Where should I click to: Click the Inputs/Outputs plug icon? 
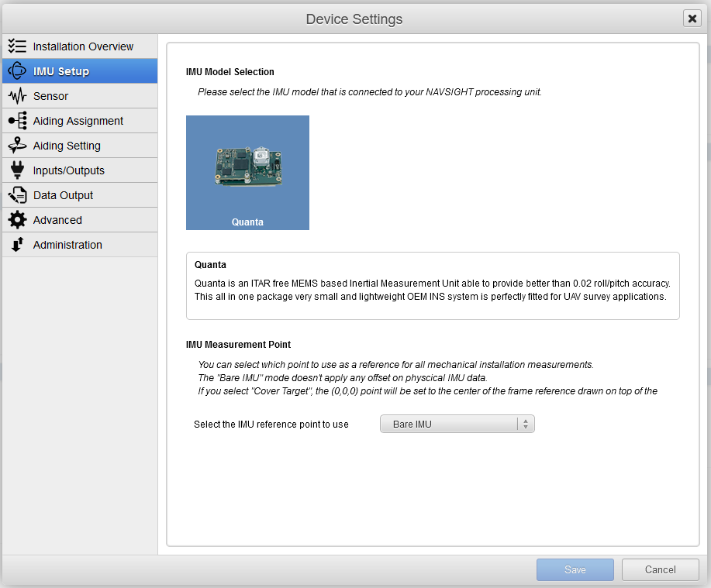17,170
